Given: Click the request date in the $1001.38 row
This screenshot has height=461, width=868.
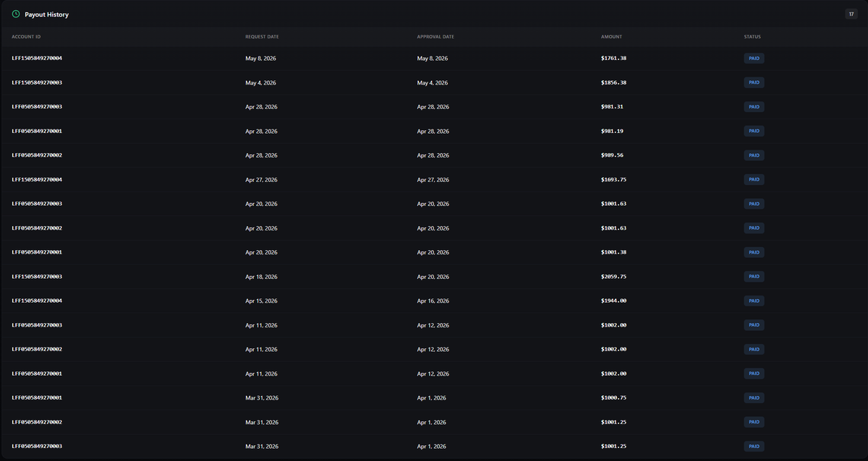Looking at the screenshot, I should click(261, 253).
